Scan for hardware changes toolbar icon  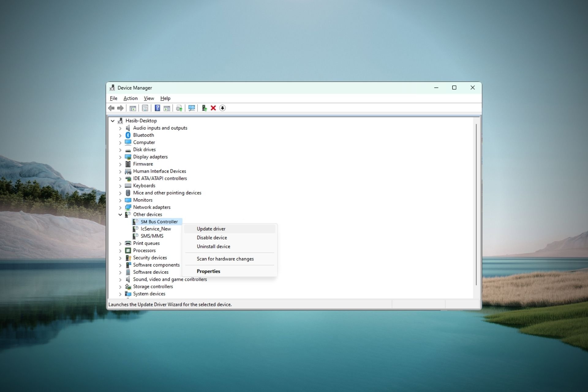192,108
